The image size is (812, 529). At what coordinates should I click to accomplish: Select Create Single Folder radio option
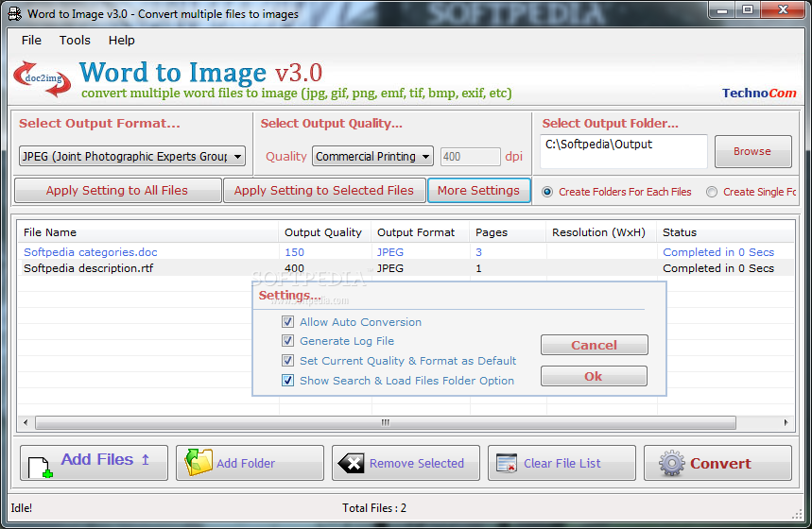coord(712,192)
